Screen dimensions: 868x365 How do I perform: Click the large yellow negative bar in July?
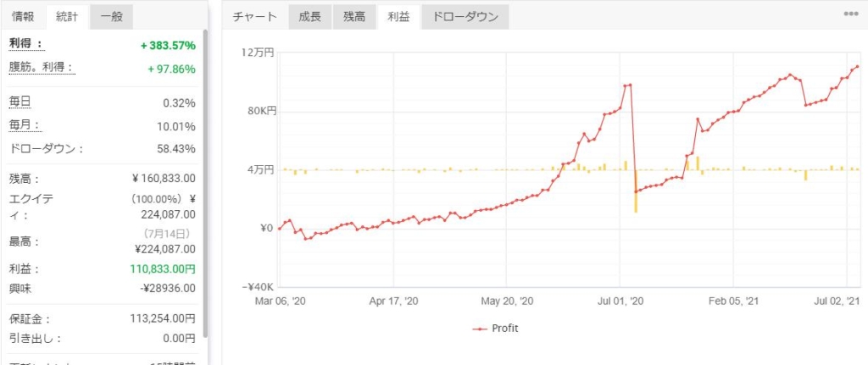636,191
